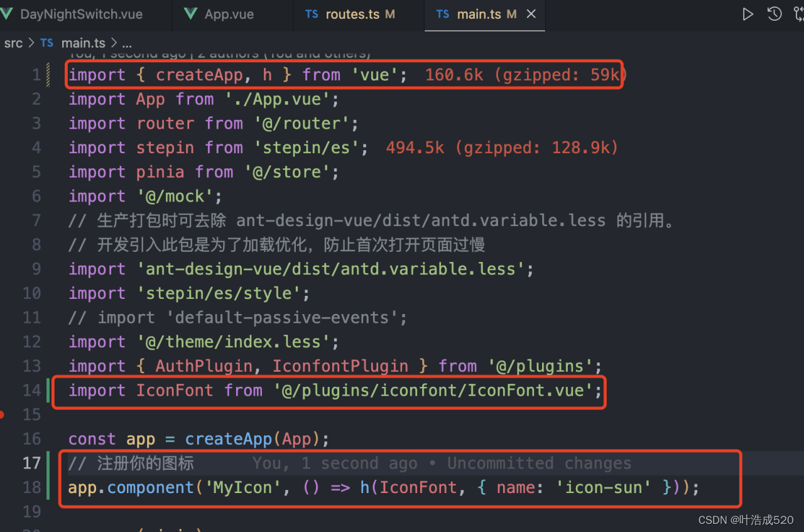
Task: Click line number 14 in the gutter
Action: pos(31,391)
